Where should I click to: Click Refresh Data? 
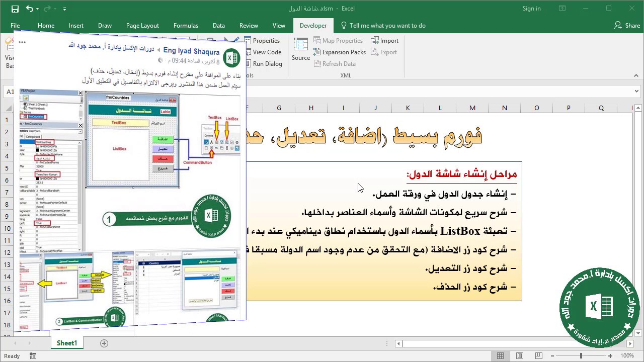(x=335, y=64)
